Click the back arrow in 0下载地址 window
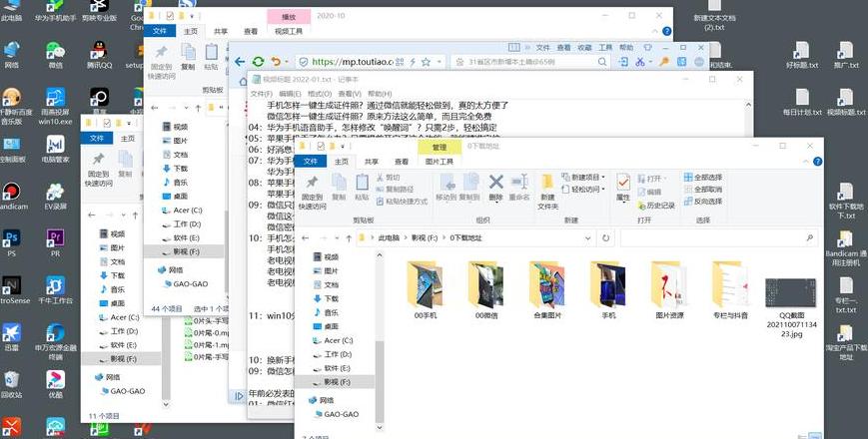 point(305,238)
